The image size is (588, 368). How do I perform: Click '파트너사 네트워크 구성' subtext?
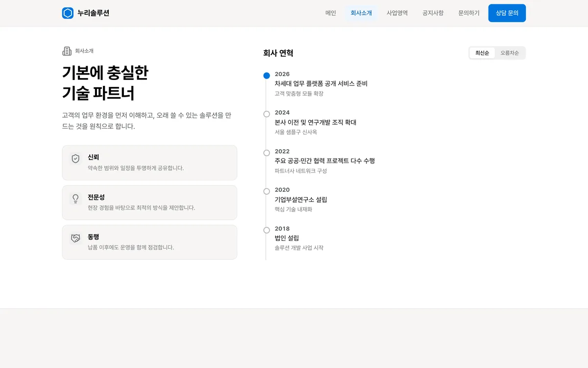click(301, 171)
